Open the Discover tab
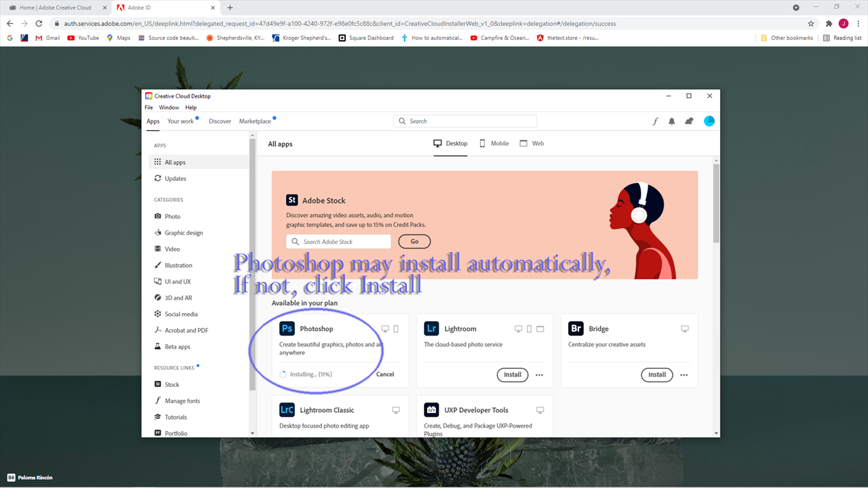 coord(220,121)
